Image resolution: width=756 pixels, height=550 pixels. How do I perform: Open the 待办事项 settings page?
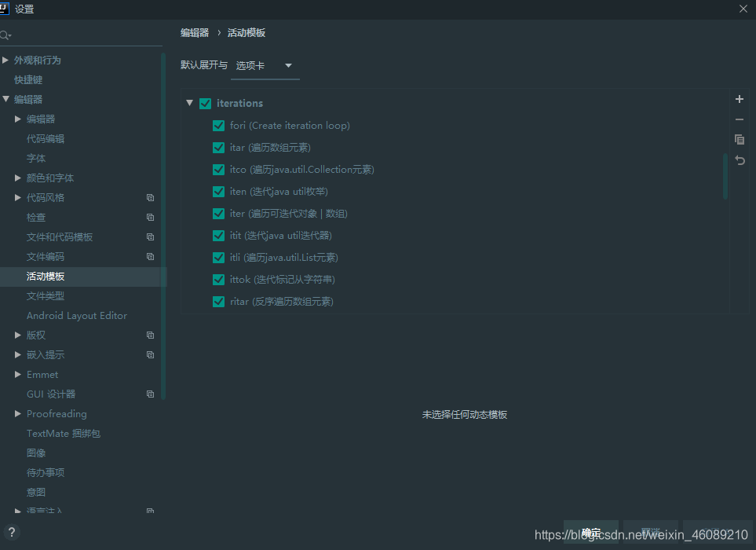click(46, 473)
